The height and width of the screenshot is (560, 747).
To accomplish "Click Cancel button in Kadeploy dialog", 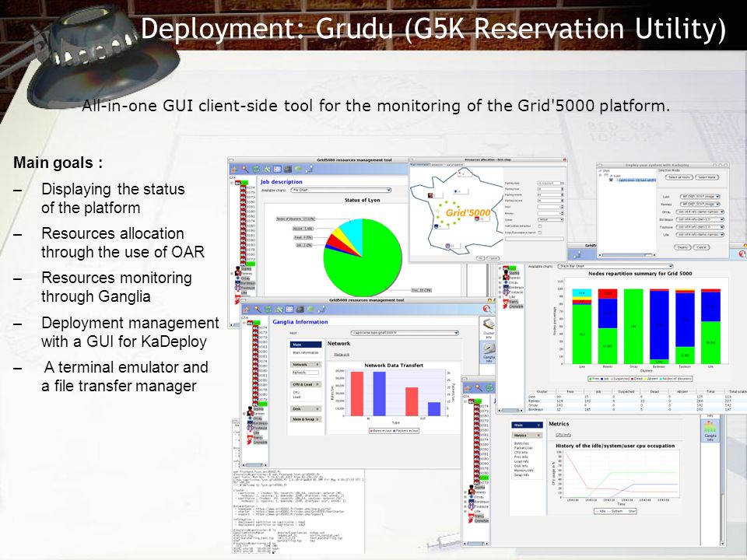I will point(701,247).
